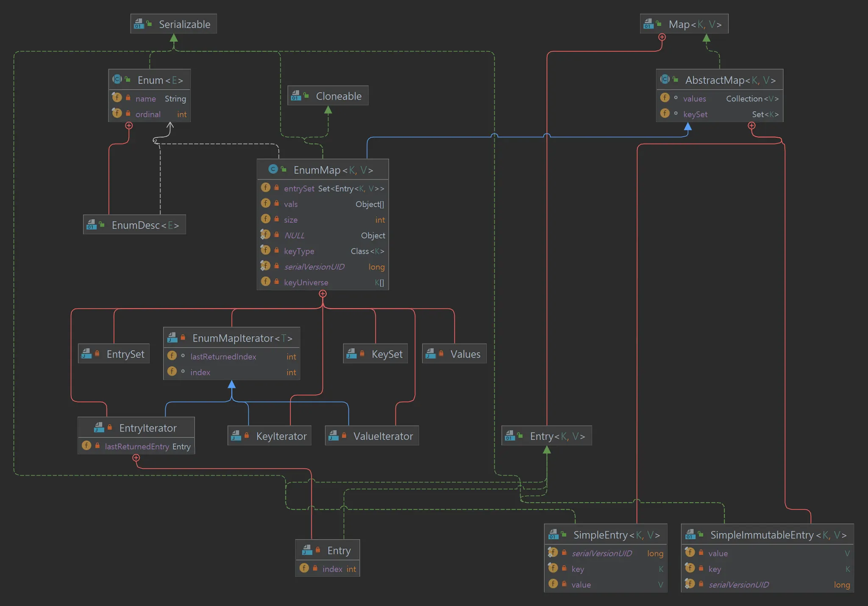Screen dimensions: 868x606
Task: Click the AbstractMap class icon
Action: tap(665, 80)
